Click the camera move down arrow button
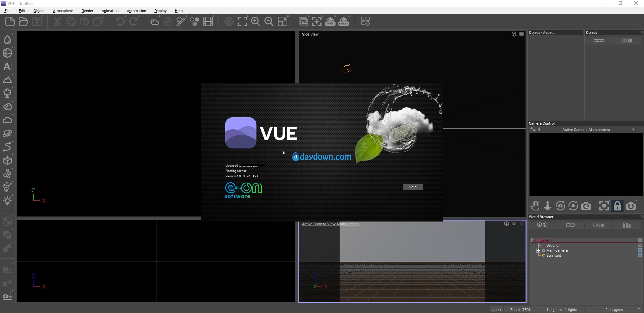Screen dimensions: 644x313 tap(548, 206)
